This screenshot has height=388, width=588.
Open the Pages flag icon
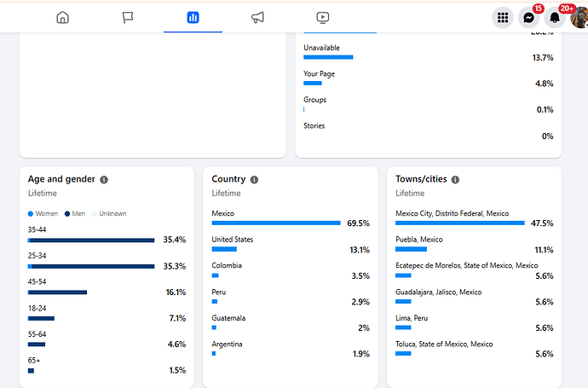coord(128,17)
